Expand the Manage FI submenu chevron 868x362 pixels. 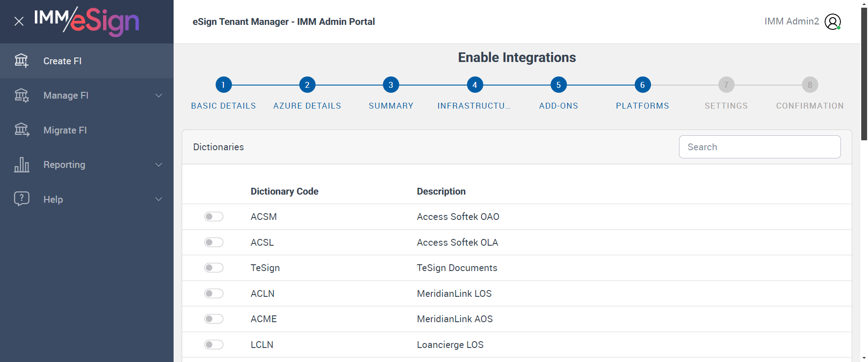coord(159,95)
